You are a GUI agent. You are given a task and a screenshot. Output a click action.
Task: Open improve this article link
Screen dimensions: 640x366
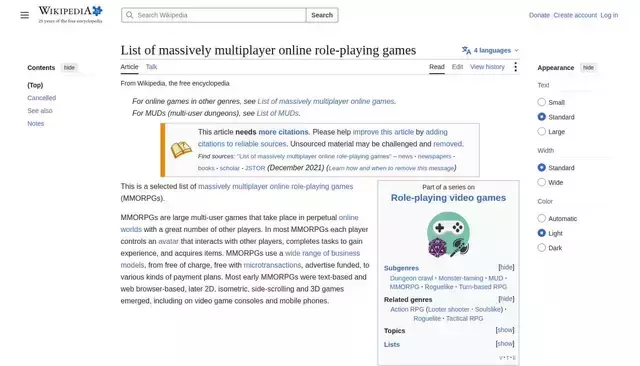pyautogui.click(x=383, y=132)
